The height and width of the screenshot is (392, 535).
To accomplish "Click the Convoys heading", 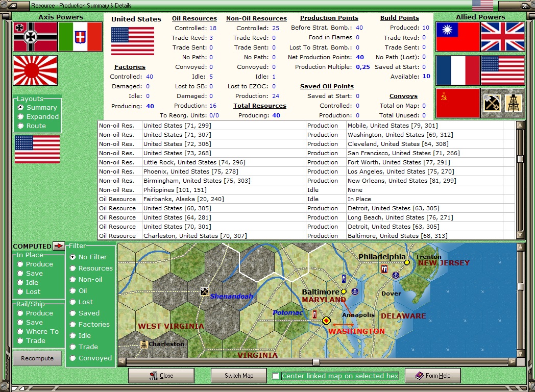I will pos(404,96).
